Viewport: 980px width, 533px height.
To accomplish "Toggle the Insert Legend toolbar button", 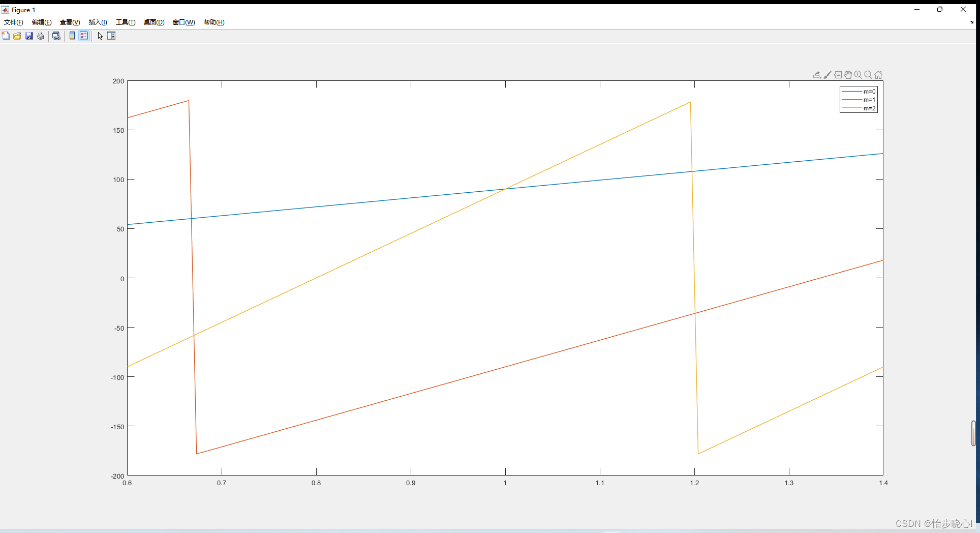I will coord(84,36).
